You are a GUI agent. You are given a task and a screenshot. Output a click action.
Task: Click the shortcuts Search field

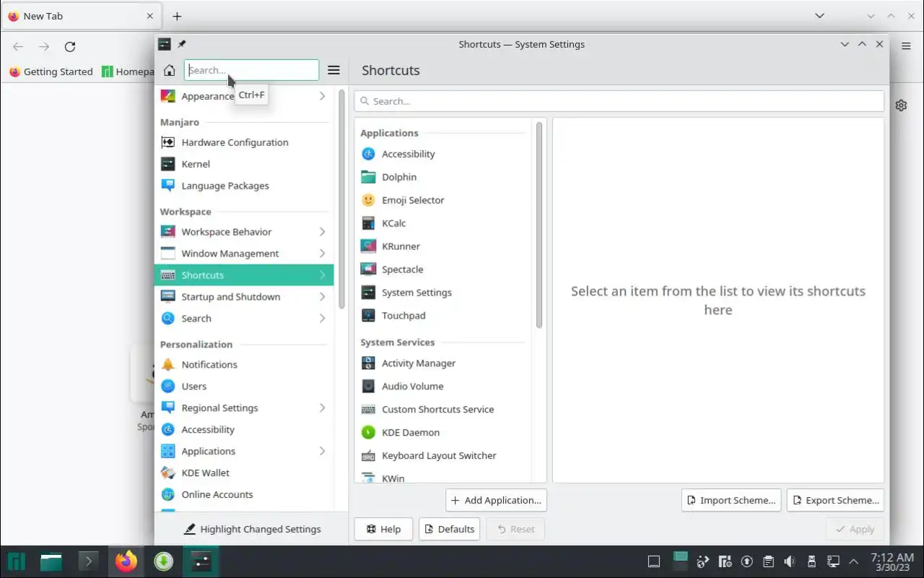(619, 101)
